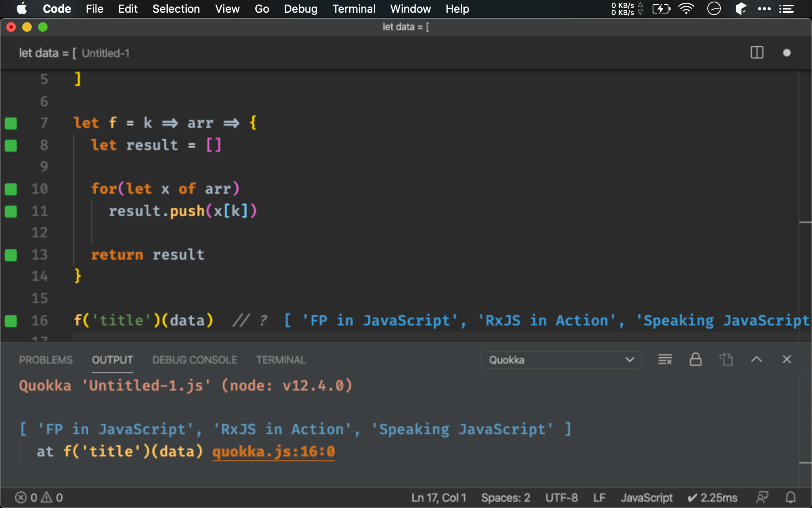Switch to the DEBUG CONSOLE tab

coord(195,360)
